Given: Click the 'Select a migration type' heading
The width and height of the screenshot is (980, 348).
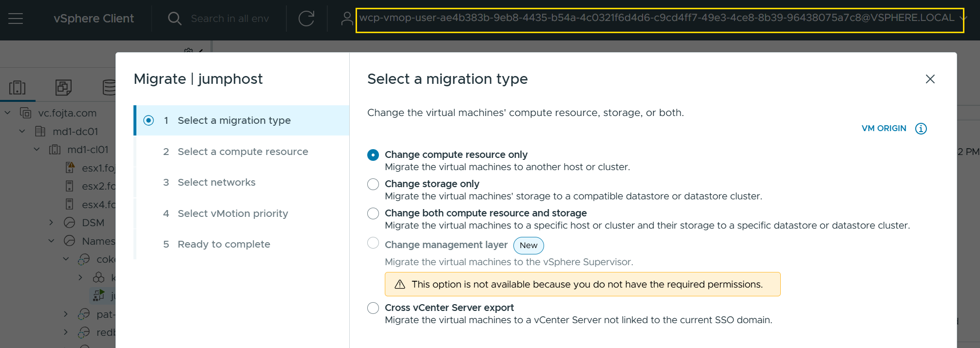Looking at the screenshot, I should pyautogui.click(x=448, y=79).
